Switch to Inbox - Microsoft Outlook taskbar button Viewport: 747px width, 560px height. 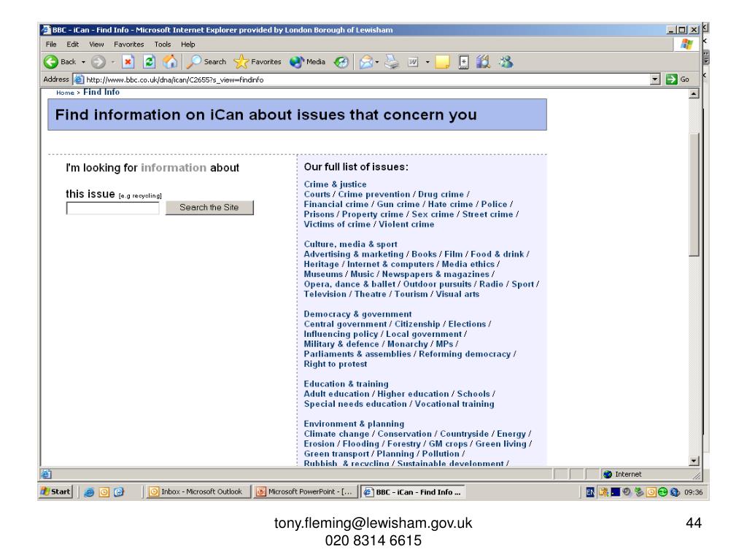pos(198,492)
